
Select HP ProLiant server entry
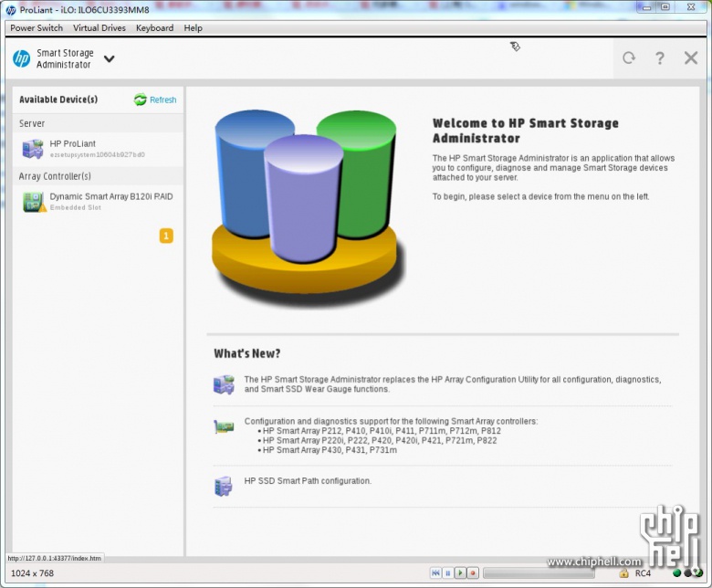pyautogui.click(x=98, y=149)
